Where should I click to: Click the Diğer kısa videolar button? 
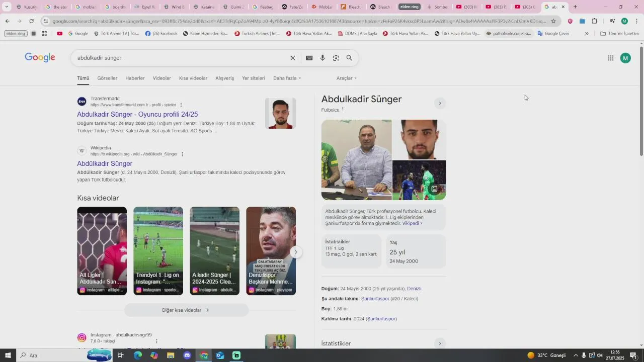click(186, 310)
